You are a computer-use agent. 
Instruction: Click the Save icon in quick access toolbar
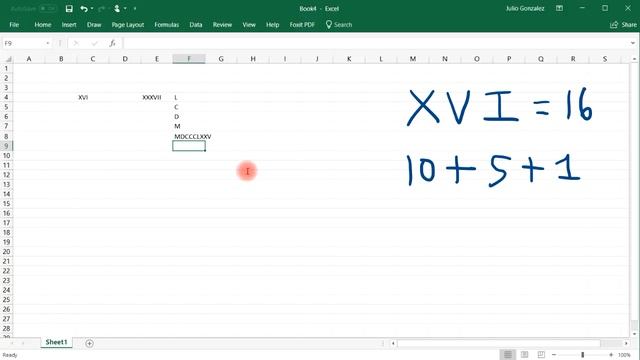point(69,9)
